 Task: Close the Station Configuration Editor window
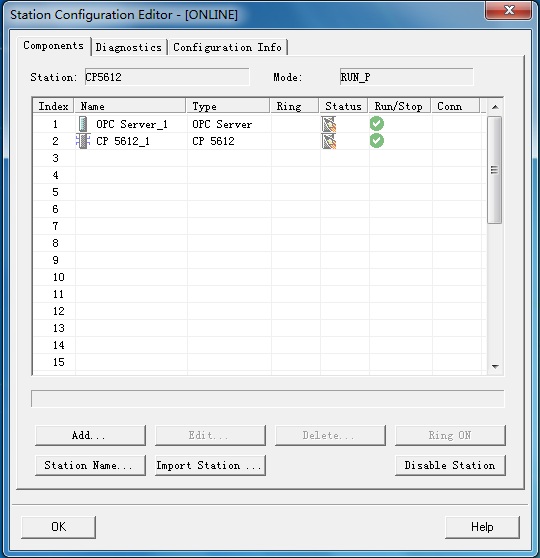[x=508, y=10]
